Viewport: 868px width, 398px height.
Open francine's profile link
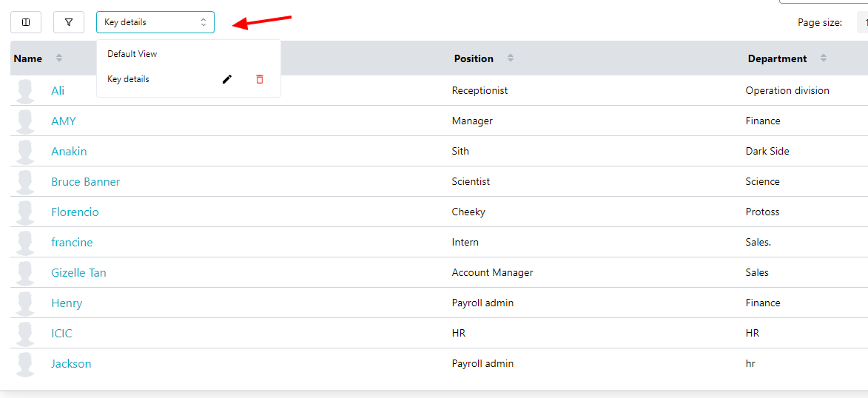click(72, 243)
